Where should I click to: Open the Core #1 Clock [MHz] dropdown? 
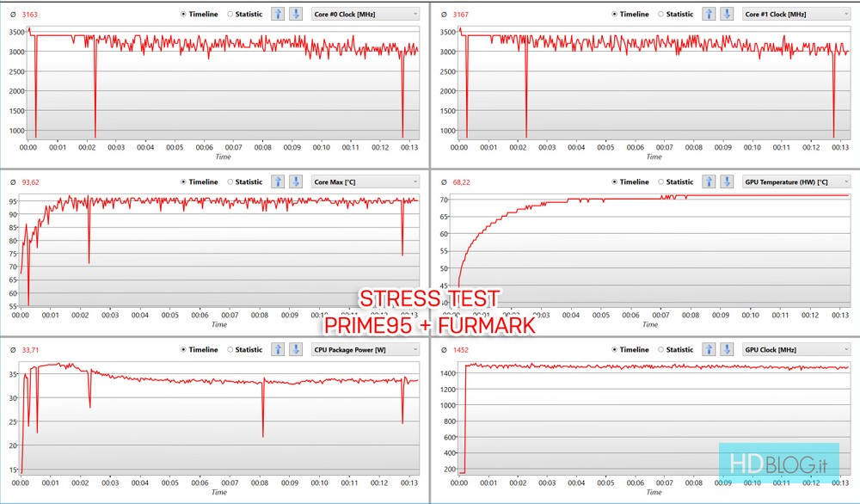coord(796,15)
